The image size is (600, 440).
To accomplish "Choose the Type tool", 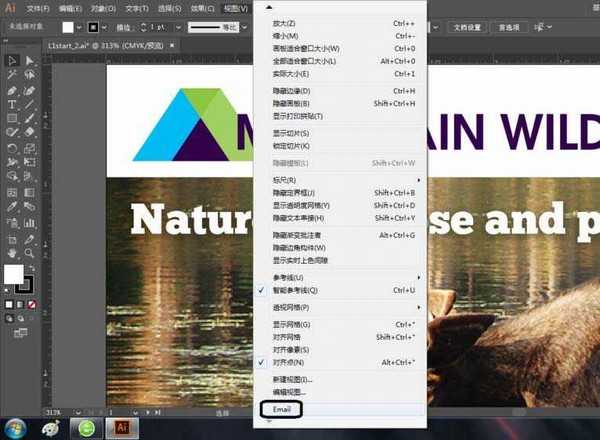I will pyautogui.click(x=12, y=103).
